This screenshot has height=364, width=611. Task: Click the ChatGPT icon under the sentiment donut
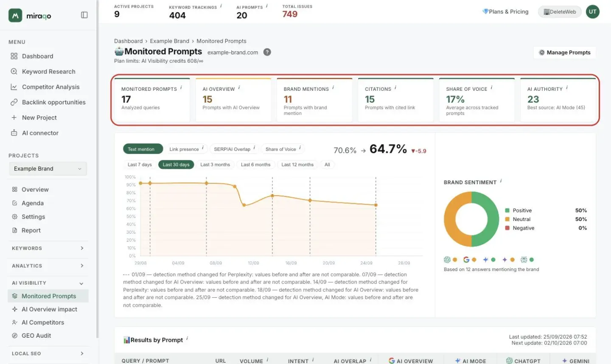[447, 260]
